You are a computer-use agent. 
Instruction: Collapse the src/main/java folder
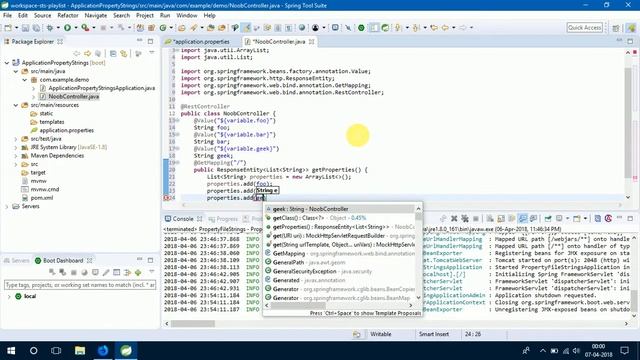[16, 71]
